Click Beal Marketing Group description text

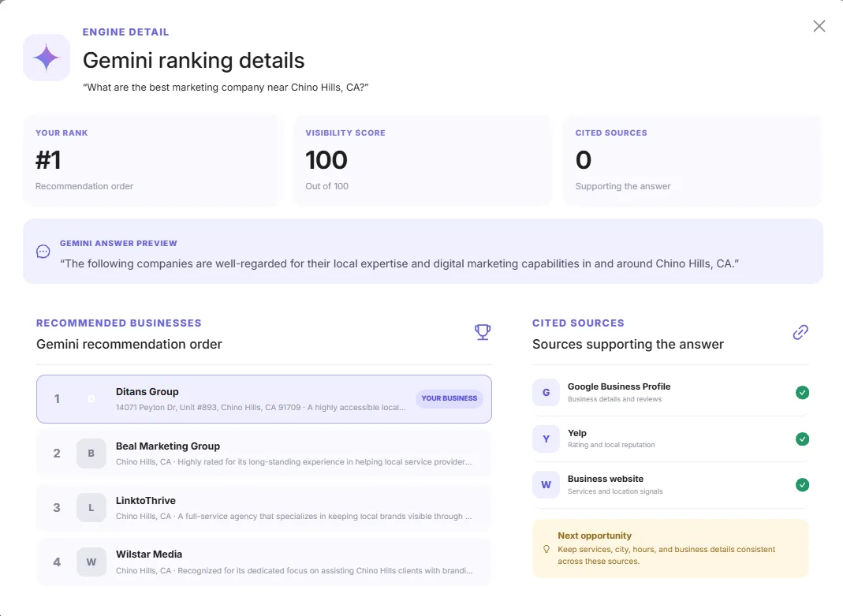(x=293, y=461)
